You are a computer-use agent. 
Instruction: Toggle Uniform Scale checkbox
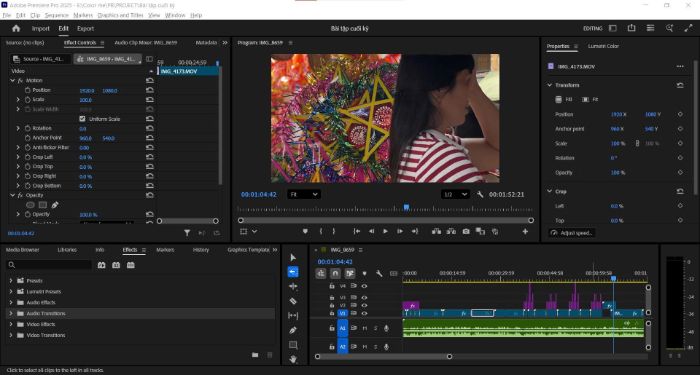click(82, 119)
